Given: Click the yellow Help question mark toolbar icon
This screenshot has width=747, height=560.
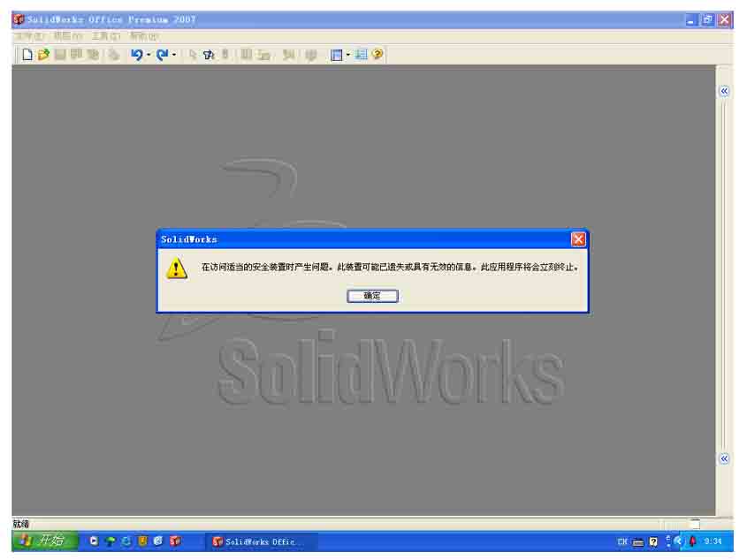Looking at the screenshot, I should pyautogui.click(x=377, y=54).
